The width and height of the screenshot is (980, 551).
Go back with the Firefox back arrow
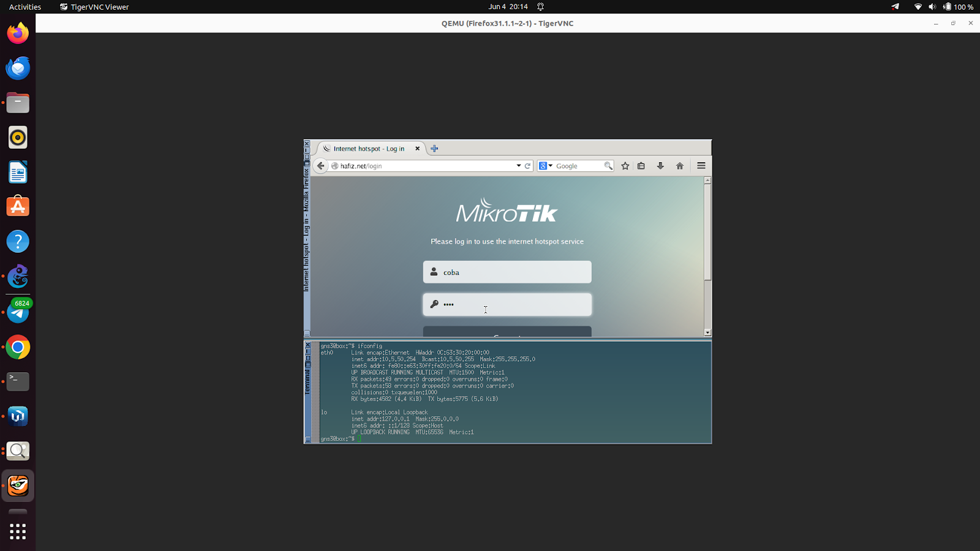point(320,166)
